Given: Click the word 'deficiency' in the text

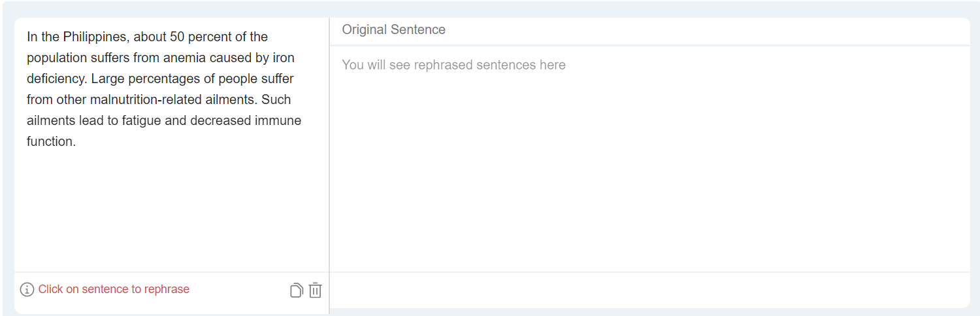Looking at the screenshot, I should coord(56,79).
